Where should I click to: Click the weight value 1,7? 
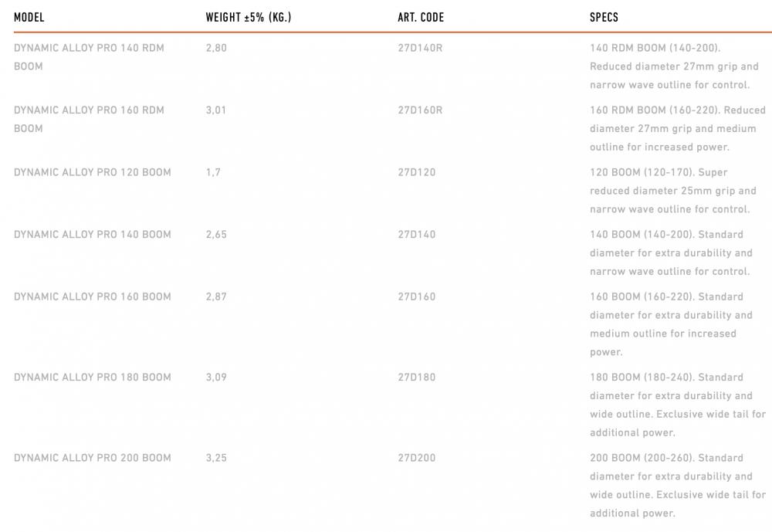pyautogui.click(x=213, y=172)
